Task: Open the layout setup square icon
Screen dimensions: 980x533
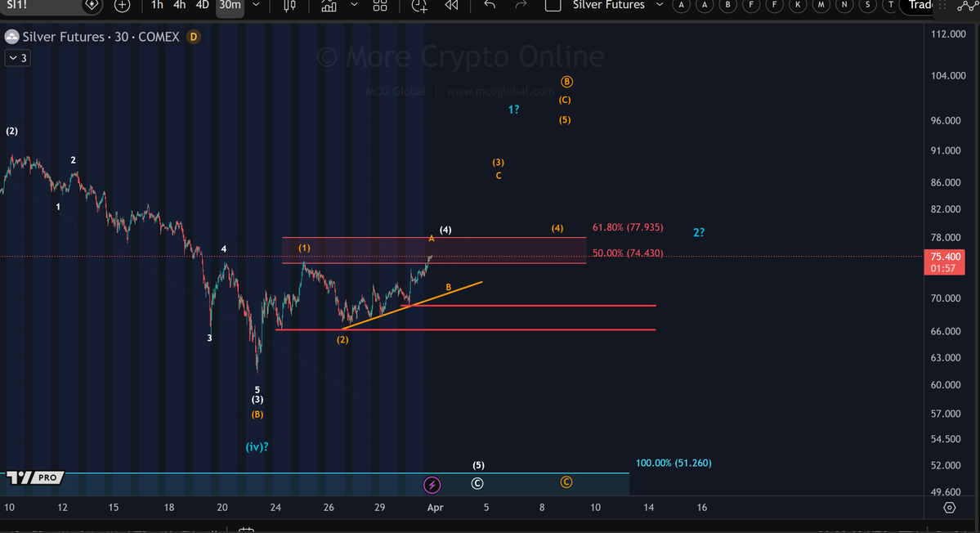Action: click(x=553, y=5)
